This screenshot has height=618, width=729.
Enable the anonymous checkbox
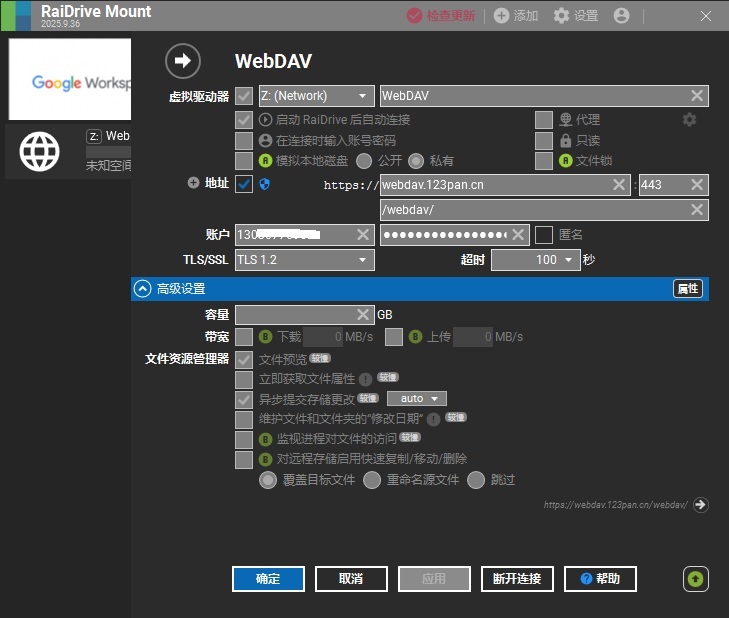click(x=543, y=235)
